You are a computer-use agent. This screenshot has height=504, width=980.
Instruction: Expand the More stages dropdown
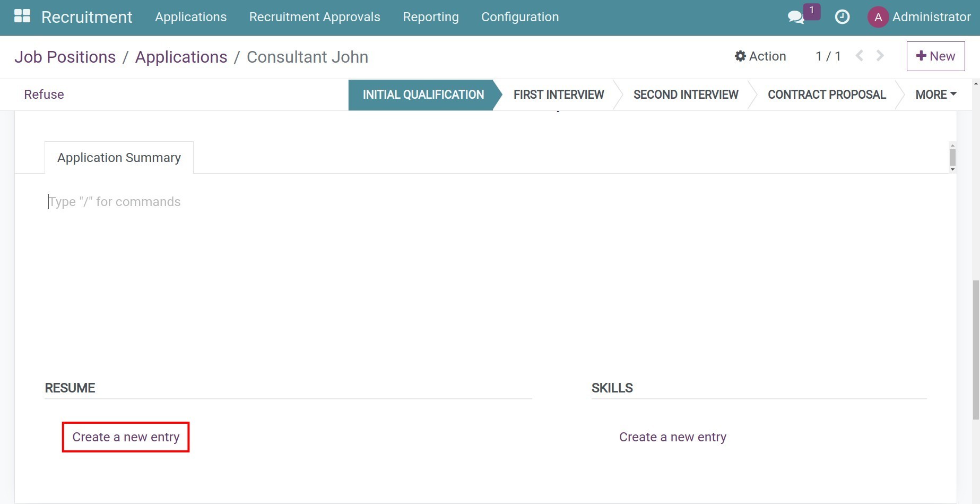pos(935,95)
